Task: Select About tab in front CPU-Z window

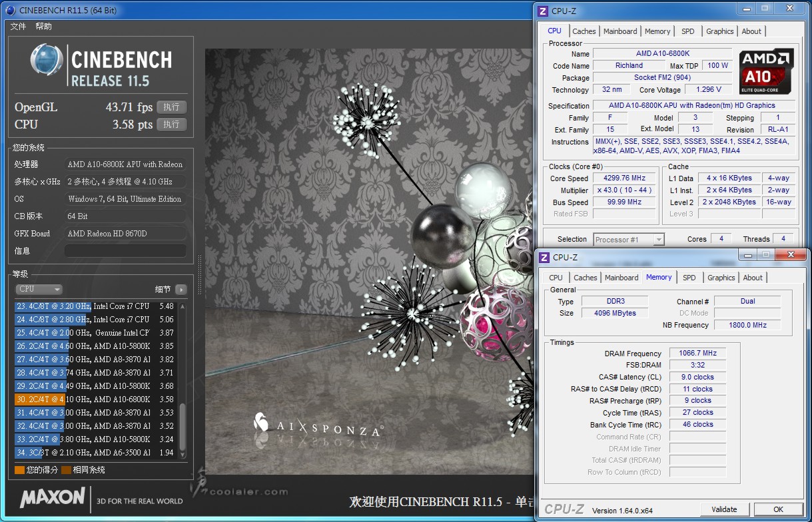Action: coord(753,278)
